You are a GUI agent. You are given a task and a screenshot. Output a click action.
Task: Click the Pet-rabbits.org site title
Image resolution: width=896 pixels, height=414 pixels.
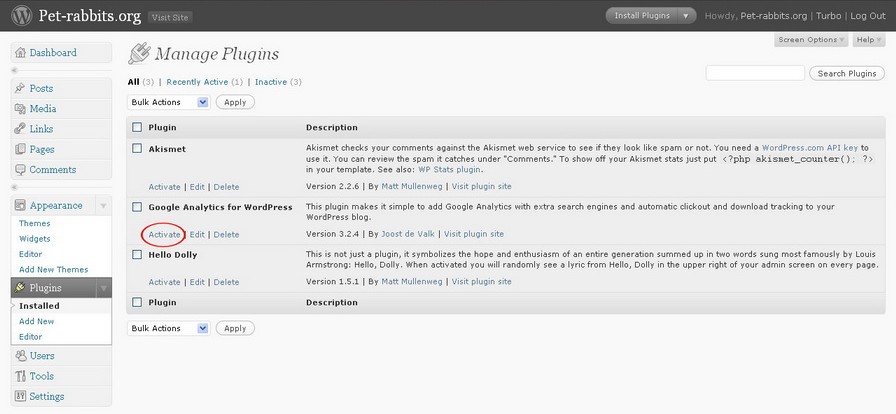[x=90, y=16]
